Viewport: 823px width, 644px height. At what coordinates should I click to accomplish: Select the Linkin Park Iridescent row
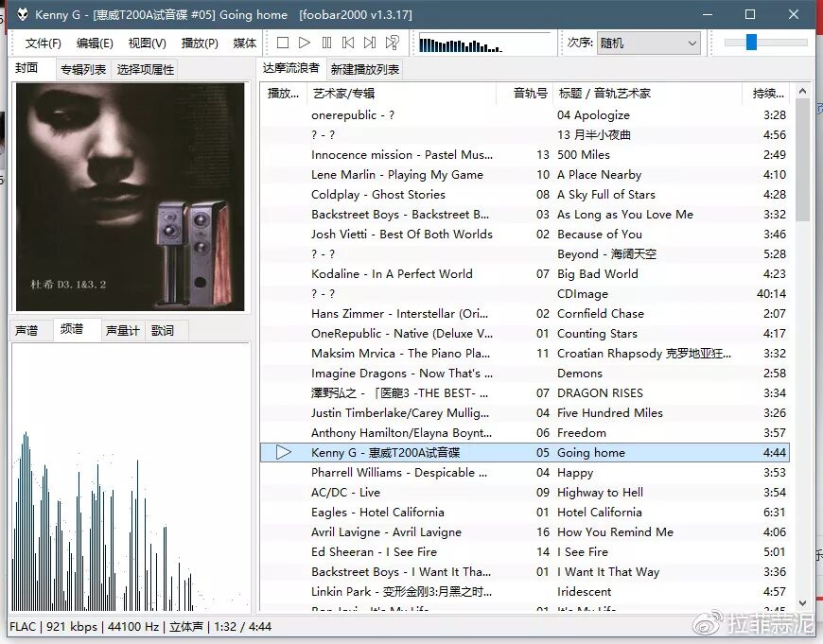coord(525,591)
